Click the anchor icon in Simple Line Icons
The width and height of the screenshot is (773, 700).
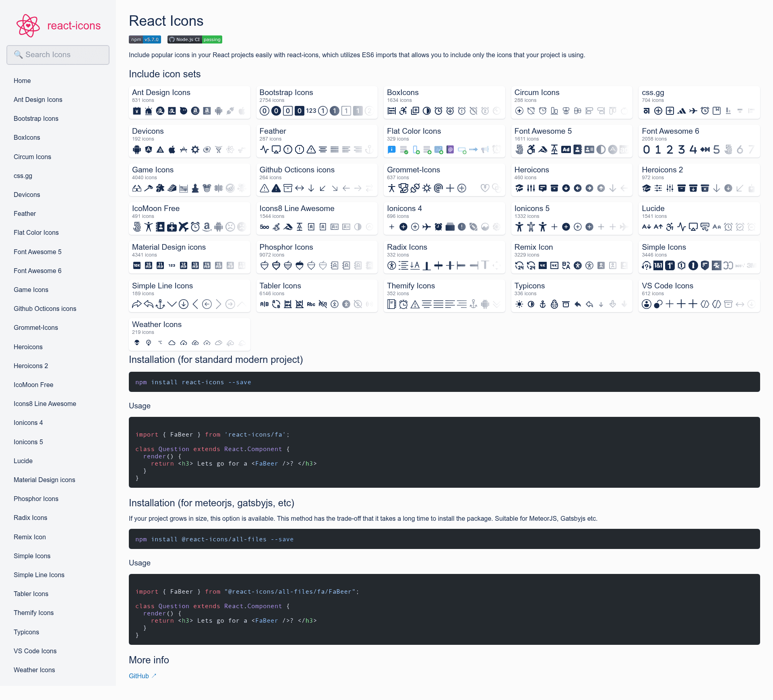(x=160, y=304)
